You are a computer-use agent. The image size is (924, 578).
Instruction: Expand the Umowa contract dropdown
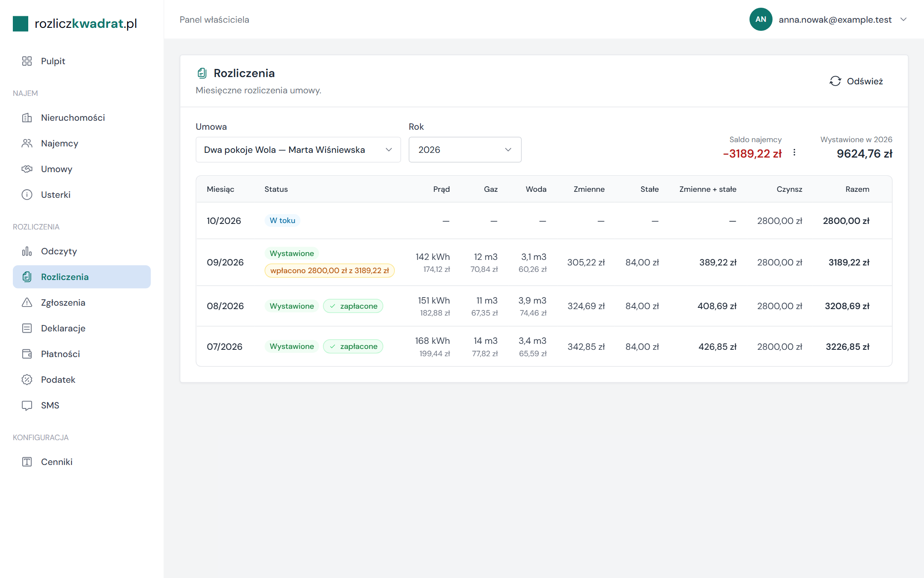(x=298, y=150)
